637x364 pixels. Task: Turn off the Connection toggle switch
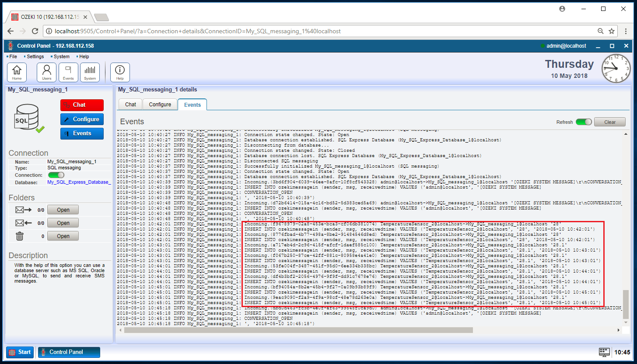point(56,175)
